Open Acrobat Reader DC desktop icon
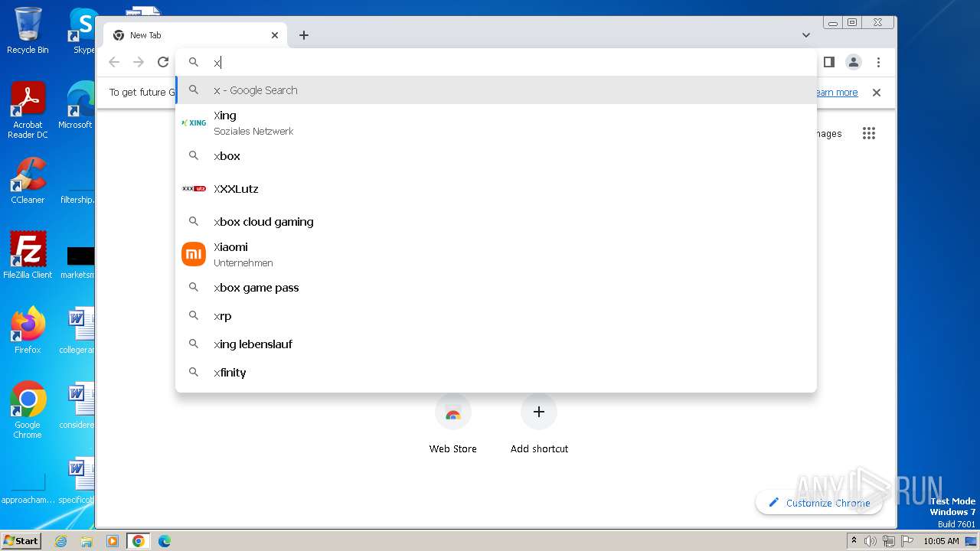Viewport: 980px width, 551px height. pyautogui.click(x=28, y=110)
